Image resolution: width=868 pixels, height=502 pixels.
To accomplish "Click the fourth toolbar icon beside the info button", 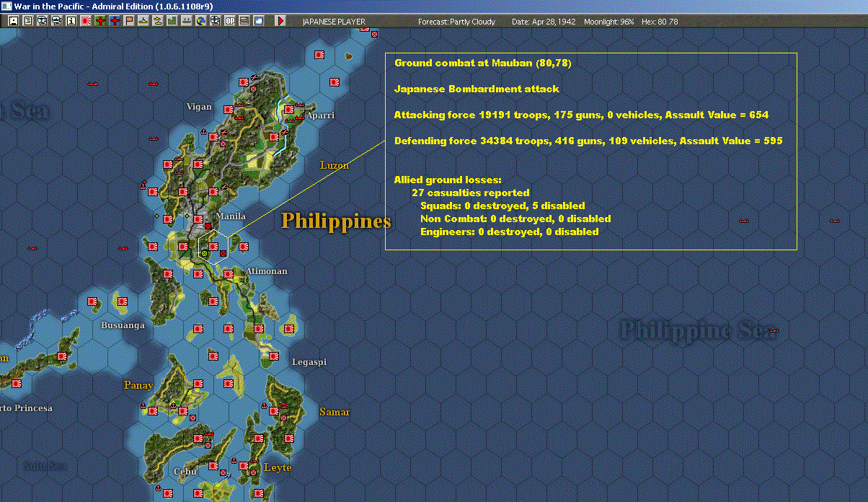I will click(57, 21).
